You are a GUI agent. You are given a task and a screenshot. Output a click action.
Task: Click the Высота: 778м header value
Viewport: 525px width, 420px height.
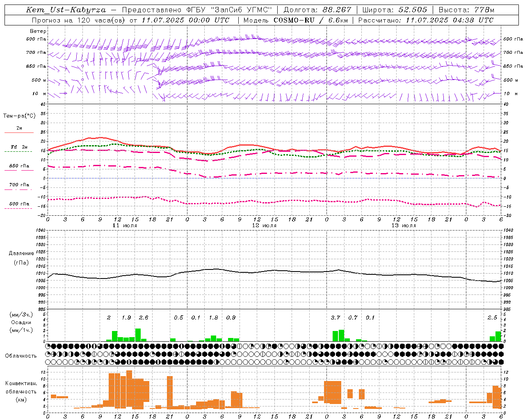click(466, 10)
